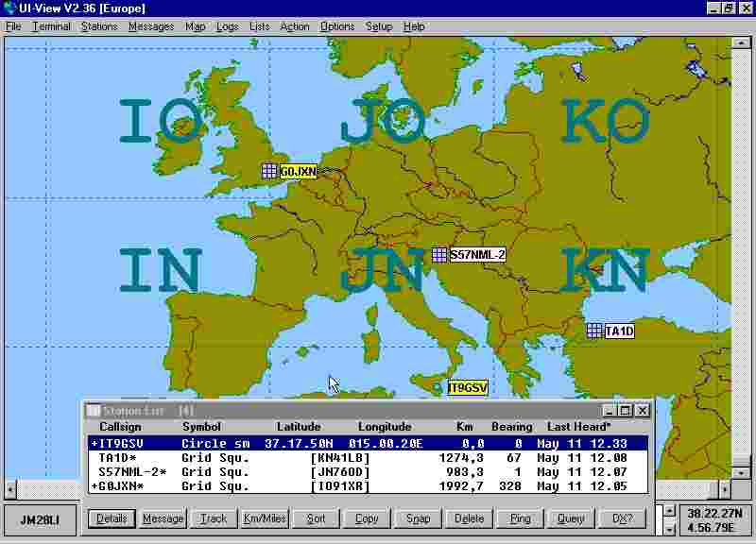Click the JM28LI locator box
Image resolution: width=756 pixels, height=544 pixels.
(40, 519)
